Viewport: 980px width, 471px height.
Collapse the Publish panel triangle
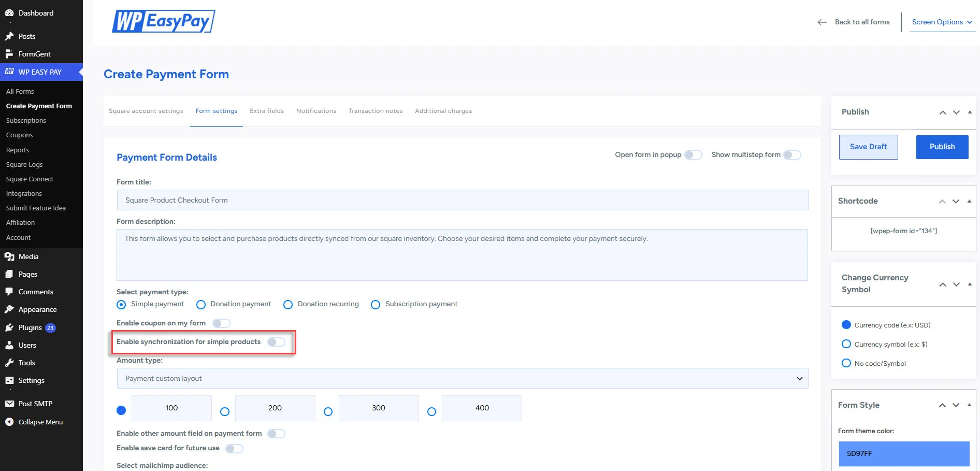(x=970, y=112)
